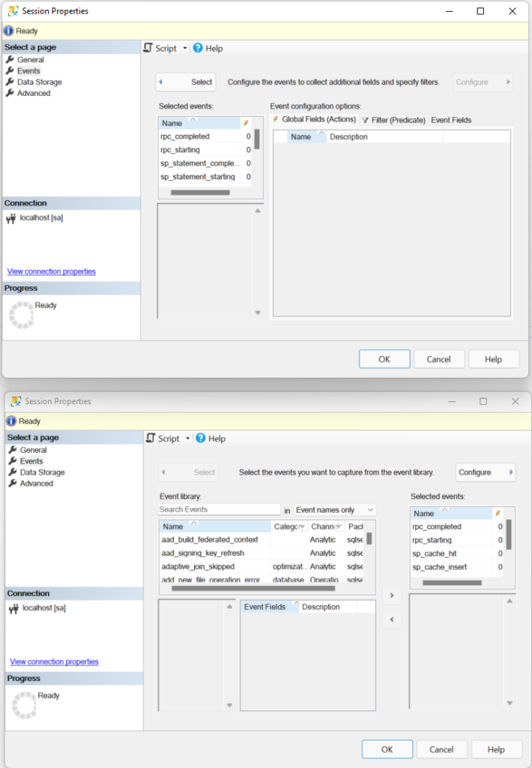Image resolution: width=532 pixels, height=768 pixels.
Task: Click remove event left arrow button
Action: 392,619
